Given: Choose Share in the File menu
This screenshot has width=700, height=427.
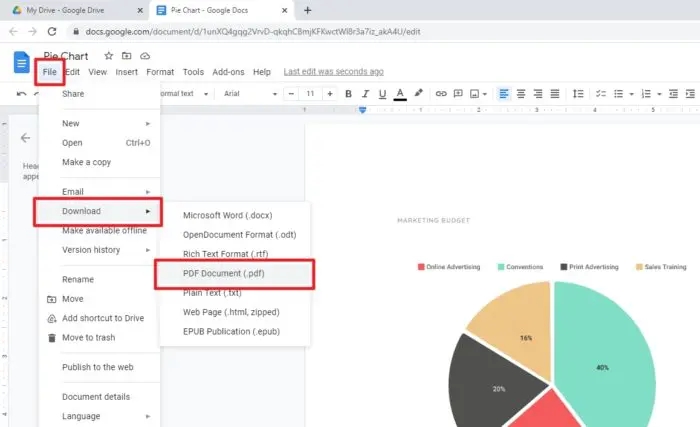Looking at the screenshot, I should 99,94.
